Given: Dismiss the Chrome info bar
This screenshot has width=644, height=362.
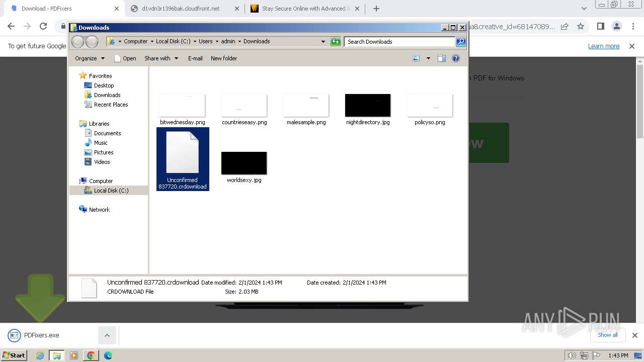Looking at the screenshot, I should (632, 46).
